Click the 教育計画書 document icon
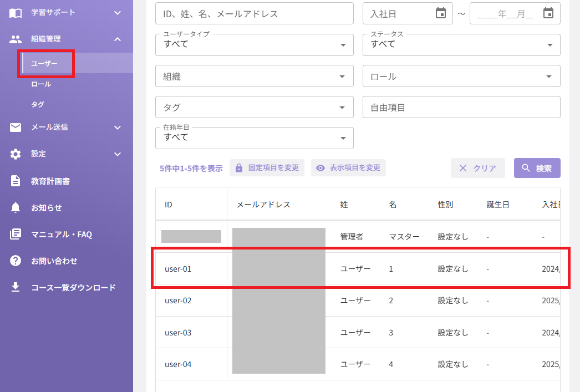 point(15,181)
